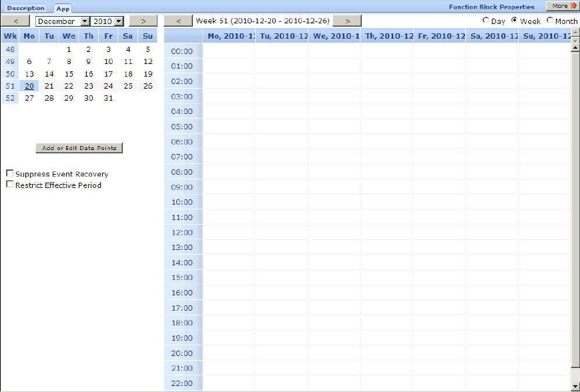This screenshot has height=392, width=580.
Task: Open the More menu button
Action: pos(562,6)
